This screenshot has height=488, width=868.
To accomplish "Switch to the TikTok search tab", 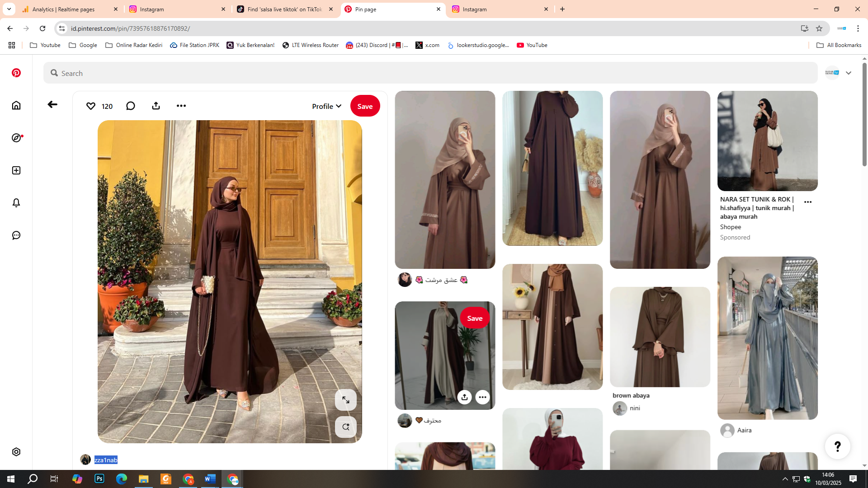I will point(286,9).
